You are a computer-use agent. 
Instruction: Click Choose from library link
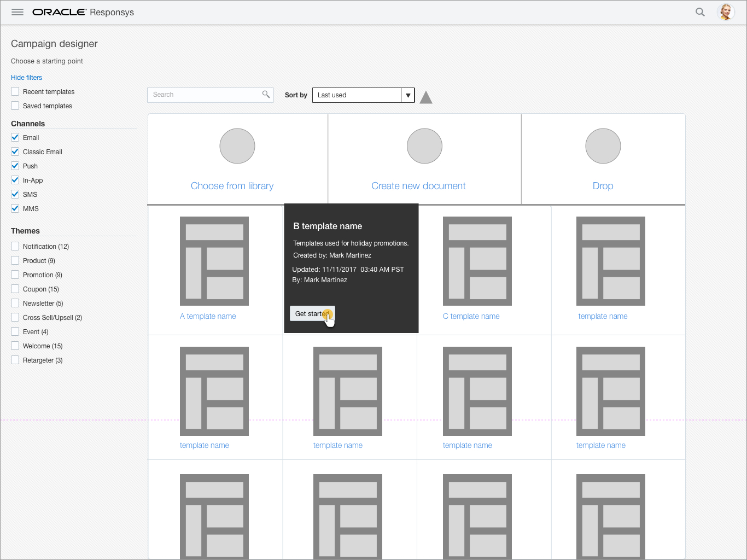[232, 186]
